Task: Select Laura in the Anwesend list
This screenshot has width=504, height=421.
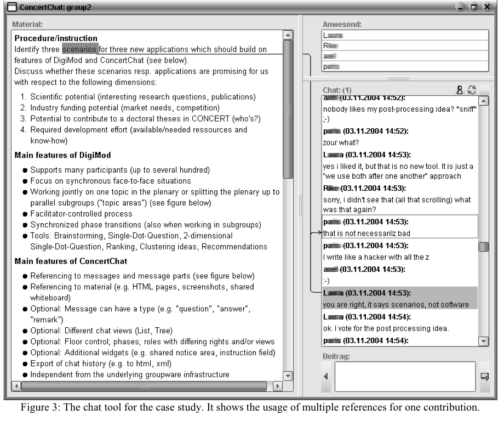Action: [x=405, y=36]
